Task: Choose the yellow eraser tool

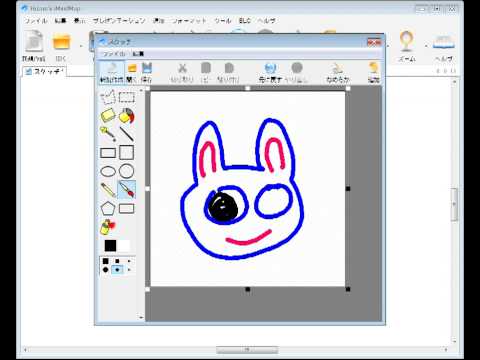Action: coord(108,115)
